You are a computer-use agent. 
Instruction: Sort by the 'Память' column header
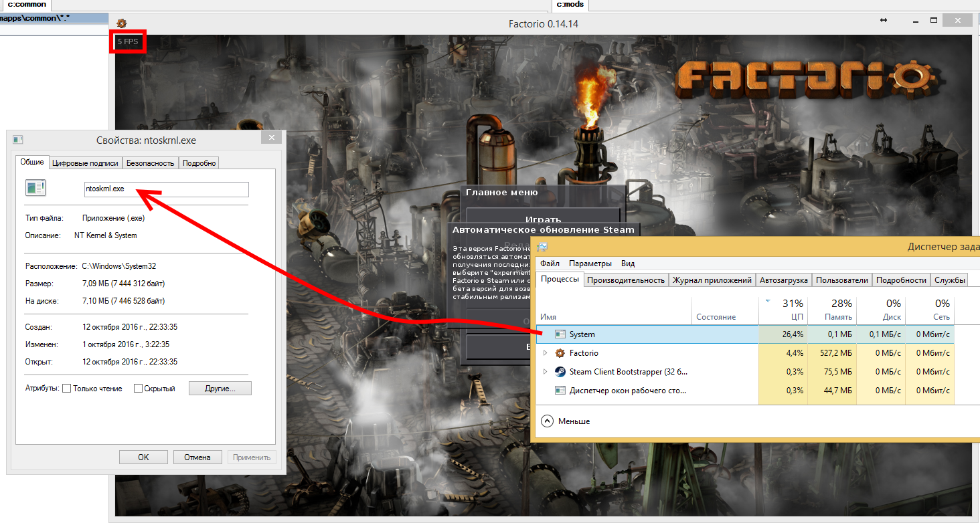point(832,310)
